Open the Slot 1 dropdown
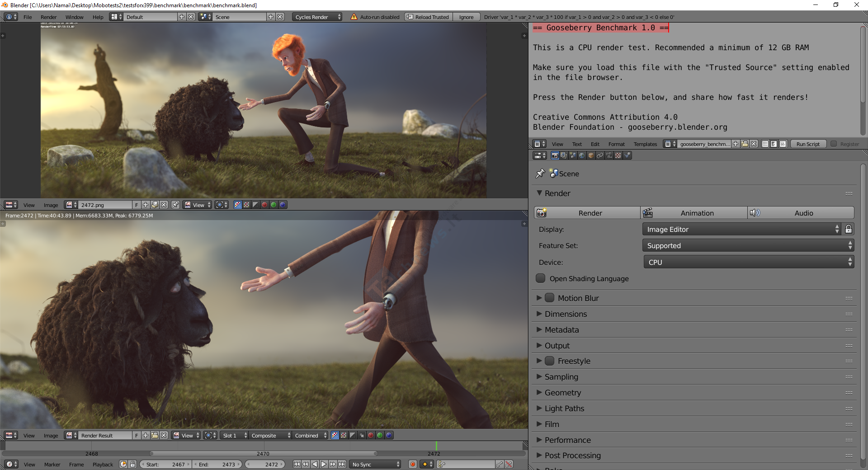868x470 pixels. click(x=235, y=435)
